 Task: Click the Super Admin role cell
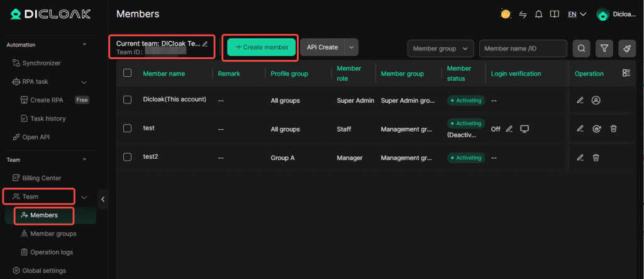tap(355, 100)
